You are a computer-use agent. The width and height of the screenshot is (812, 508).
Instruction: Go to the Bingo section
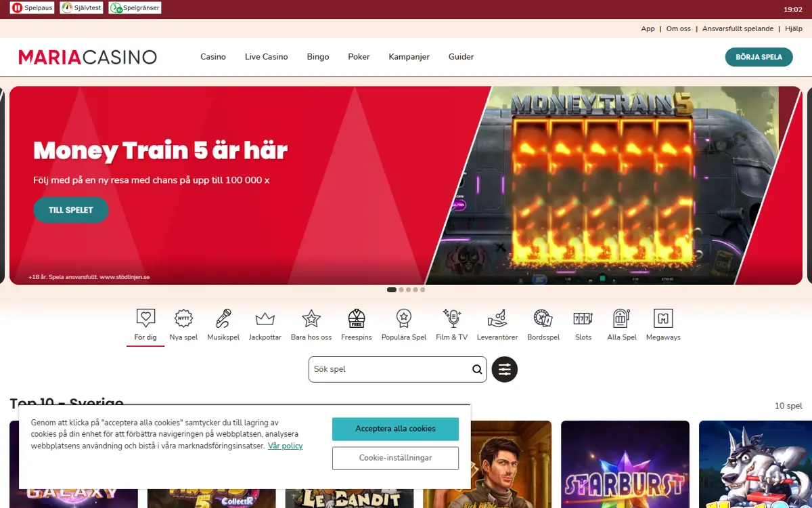[318, 57]
